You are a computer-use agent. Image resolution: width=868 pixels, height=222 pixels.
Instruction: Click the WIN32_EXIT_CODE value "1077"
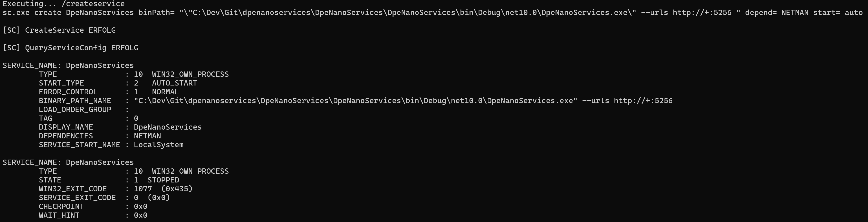tap(143, 189)
